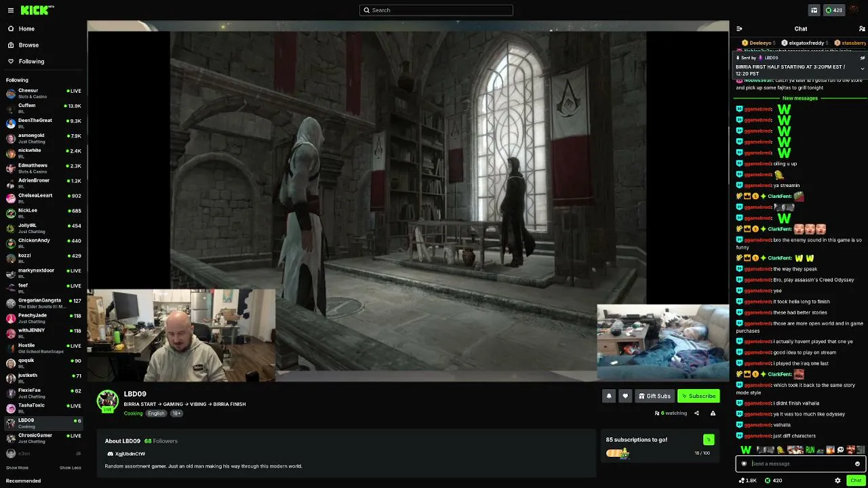Click the Gift Subs button
This screenshot has width=868, height=488.
point(654,396)
